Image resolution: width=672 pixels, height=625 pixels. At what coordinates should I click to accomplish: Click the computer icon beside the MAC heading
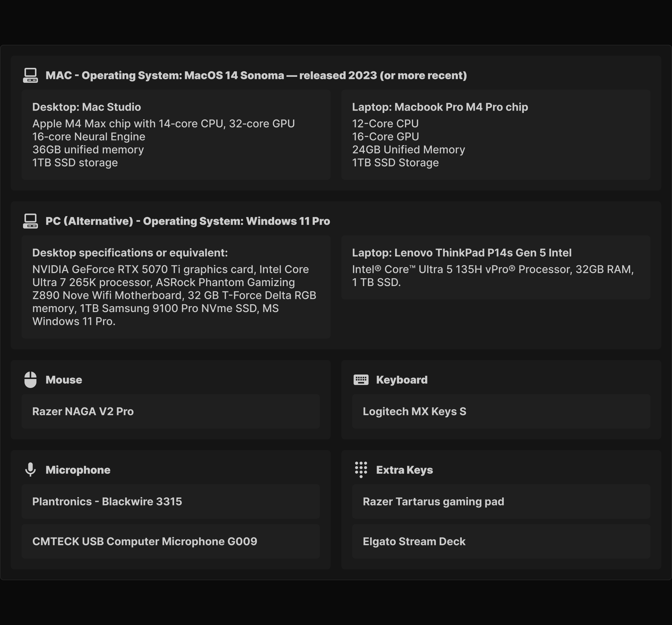pyautogui.click(x=30, y=75)
